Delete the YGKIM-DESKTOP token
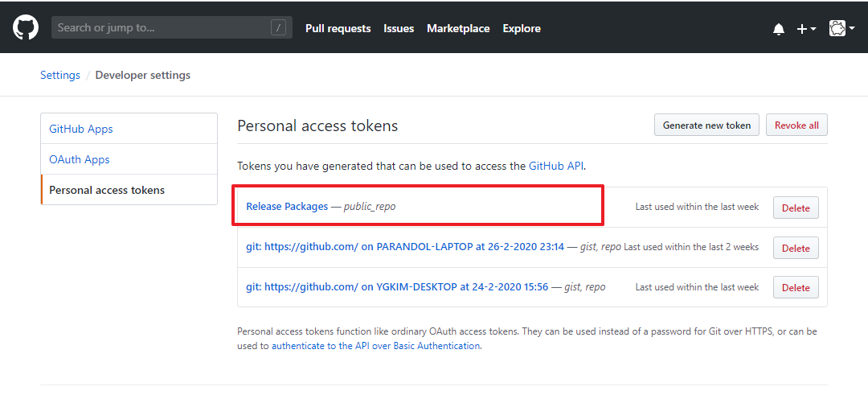 [796, 287]
